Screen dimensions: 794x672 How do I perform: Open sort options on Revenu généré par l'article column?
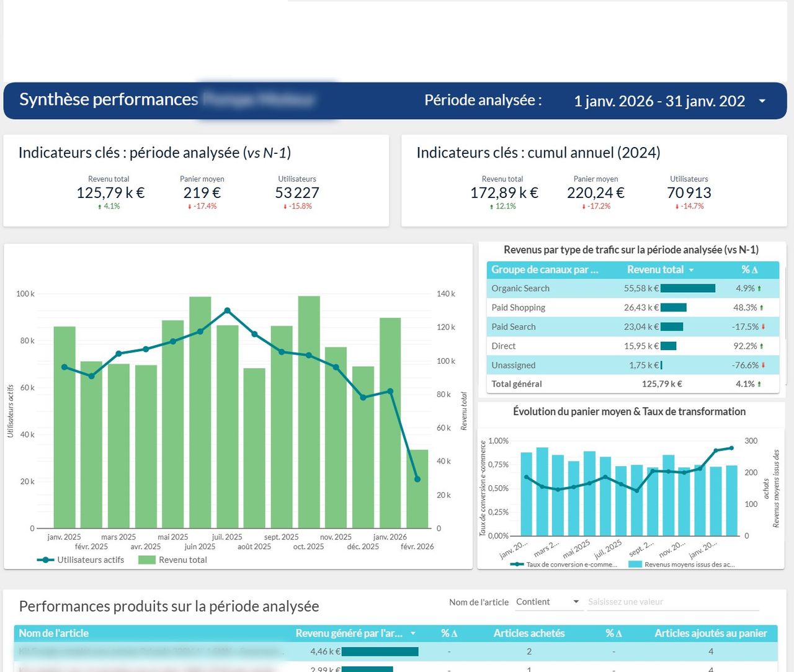tap(411, 634)
